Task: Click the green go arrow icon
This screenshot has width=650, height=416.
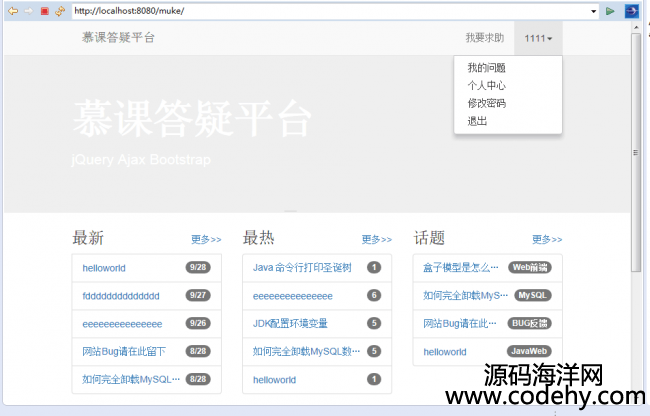Action: [x=610, y=11]
